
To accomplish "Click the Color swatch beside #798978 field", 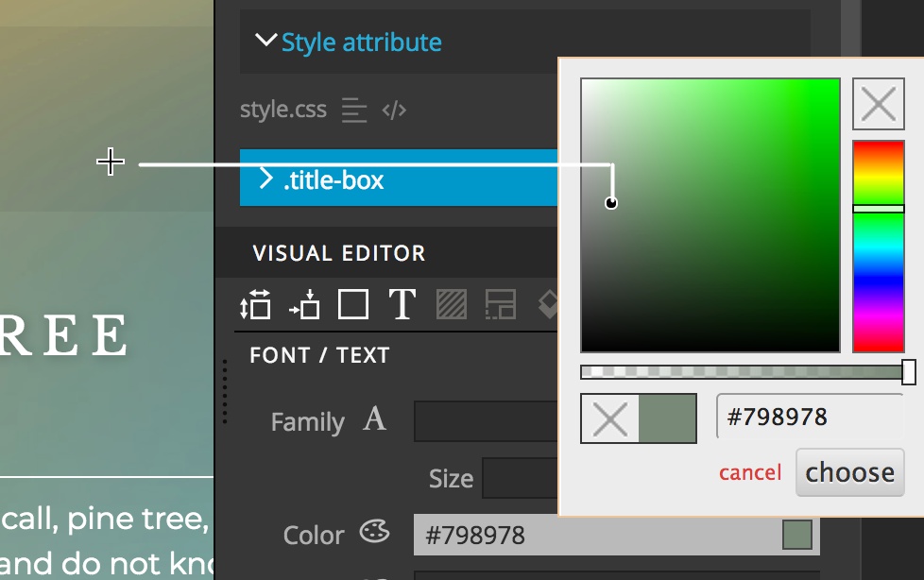I will tap(797, 535).
